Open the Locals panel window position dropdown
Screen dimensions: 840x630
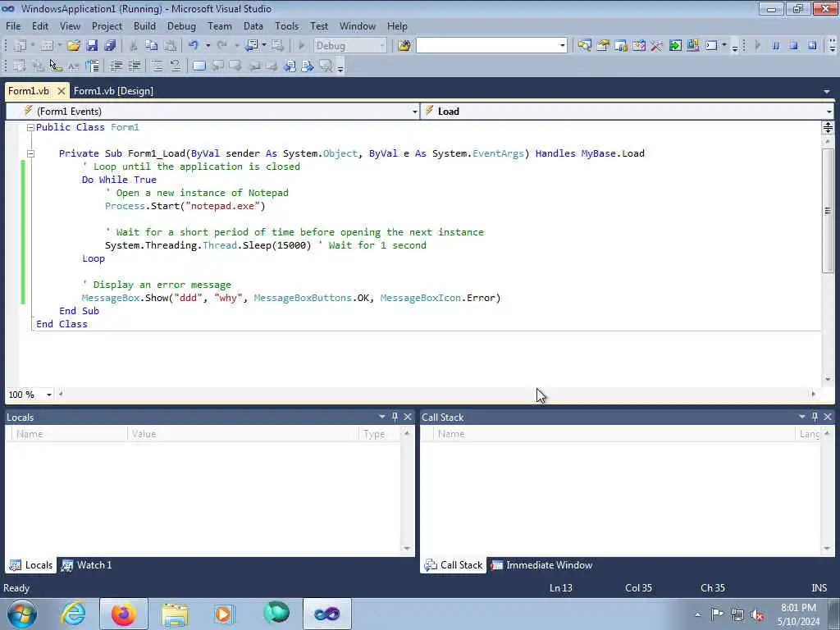382,417
